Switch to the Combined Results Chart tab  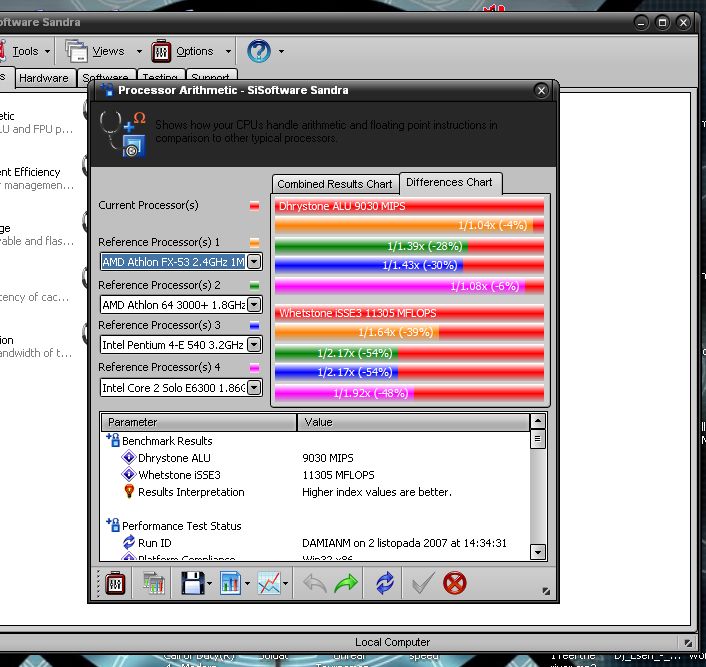coord(335,184)
